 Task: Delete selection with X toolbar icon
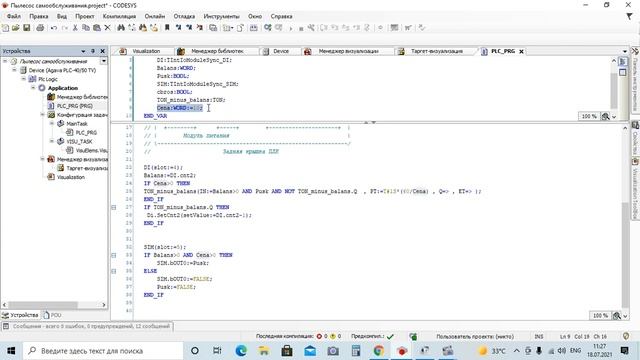pos(107,28)
